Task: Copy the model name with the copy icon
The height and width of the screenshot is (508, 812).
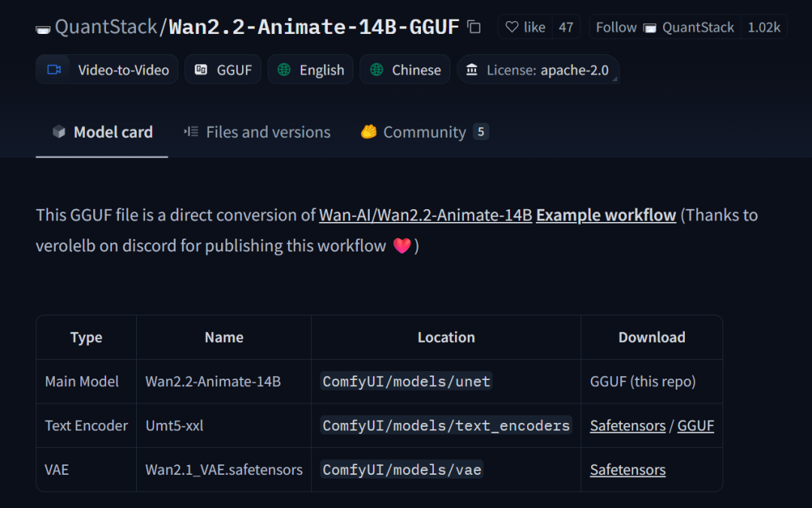Action: point(474,26)
